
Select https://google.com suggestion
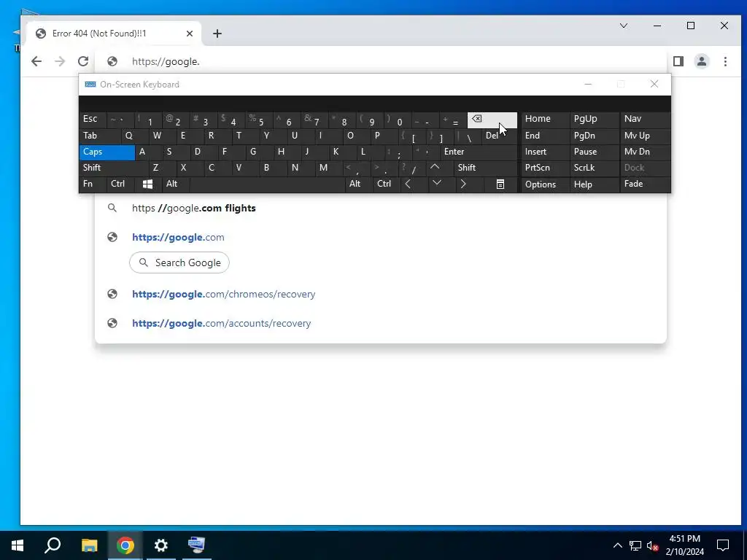[381, 237]
